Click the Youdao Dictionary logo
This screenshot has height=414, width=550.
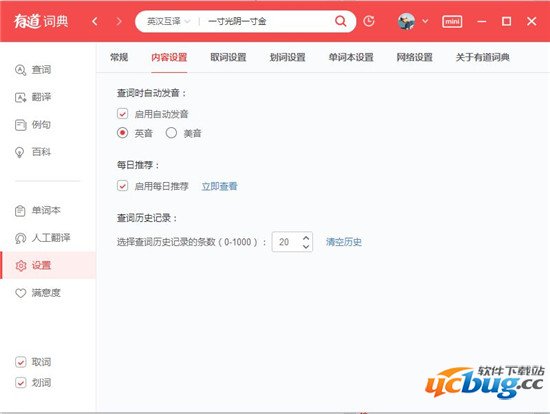(41, 22)
